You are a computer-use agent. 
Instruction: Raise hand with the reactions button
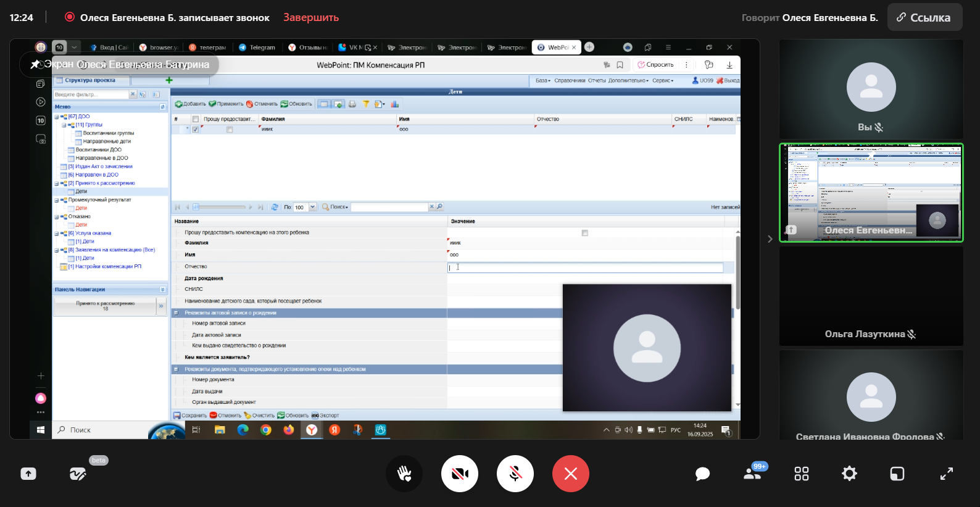click(404, 474)
